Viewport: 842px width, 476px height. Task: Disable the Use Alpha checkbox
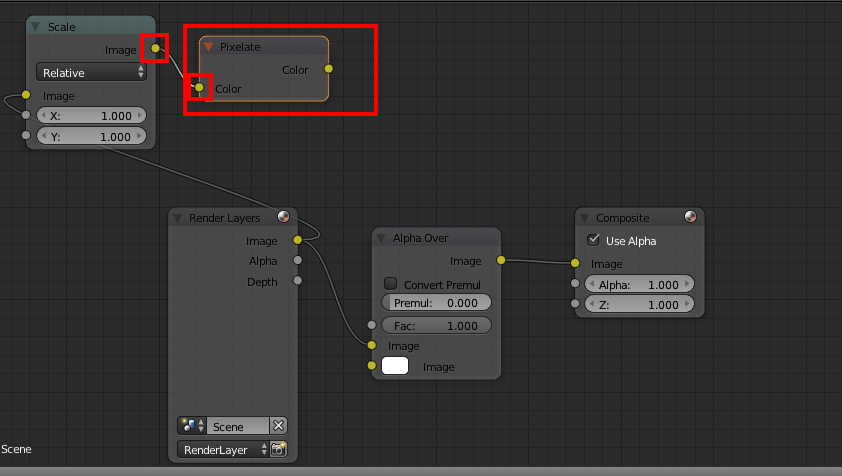(x=593, y=240)
